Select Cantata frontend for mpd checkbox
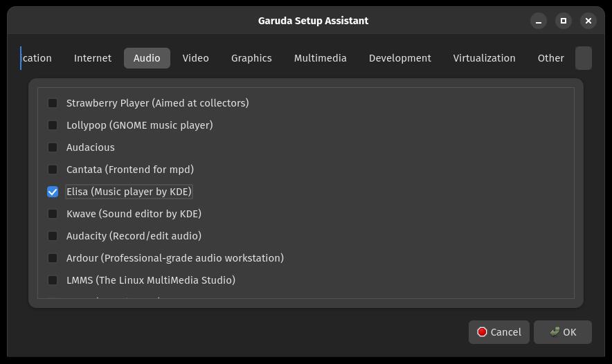This screenshot has height=364, width=612. pyautogui.click(x=53, y=170)
